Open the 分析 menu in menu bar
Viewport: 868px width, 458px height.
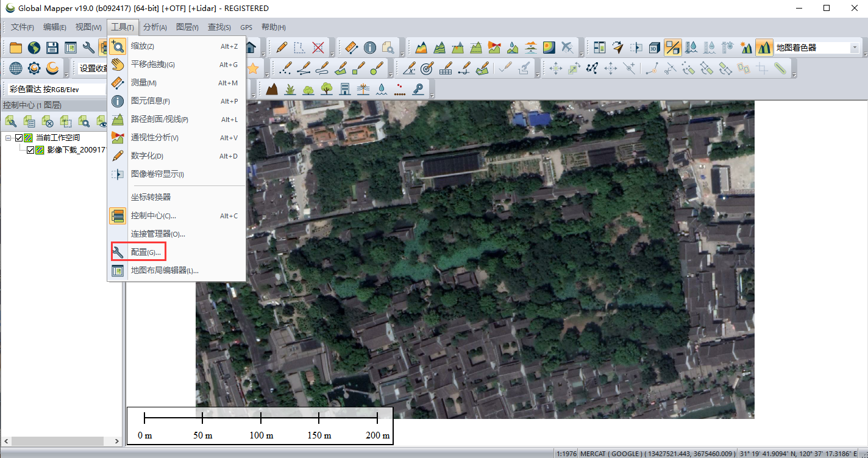[x=155, y=27]
